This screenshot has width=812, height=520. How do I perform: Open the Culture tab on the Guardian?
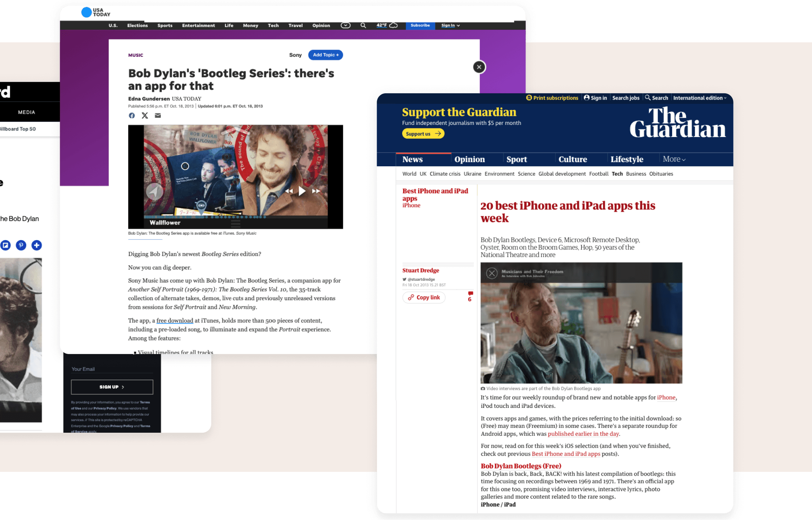coord(573,159)
